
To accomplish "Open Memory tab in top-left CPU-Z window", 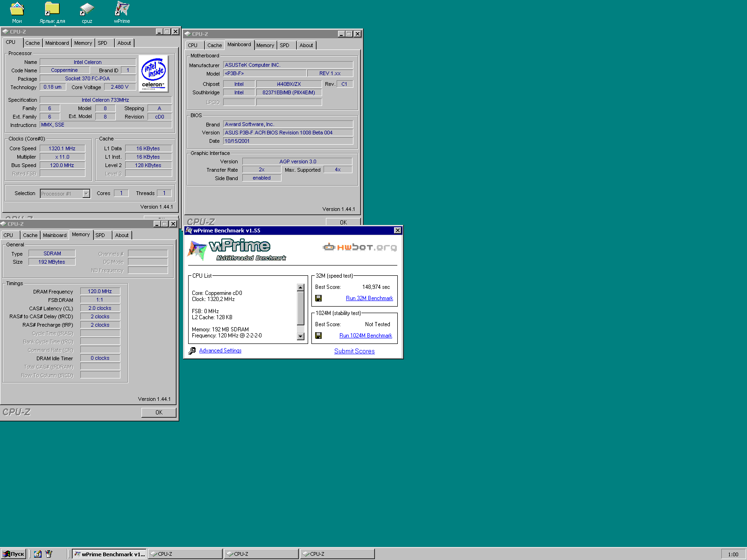I will coord(83,43).
